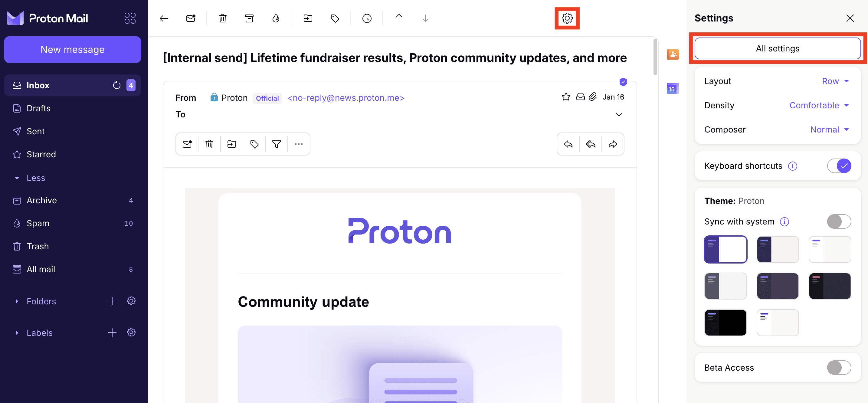Click the move to folder icon
Screen dimensions: 868x403
(308, 17)
